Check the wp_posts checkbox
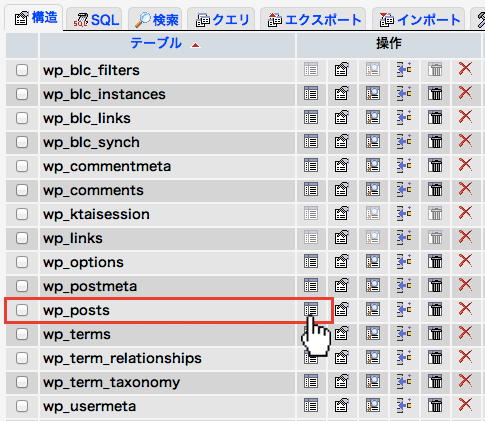This screenshot has height=421, width=485. coord(22,310)
